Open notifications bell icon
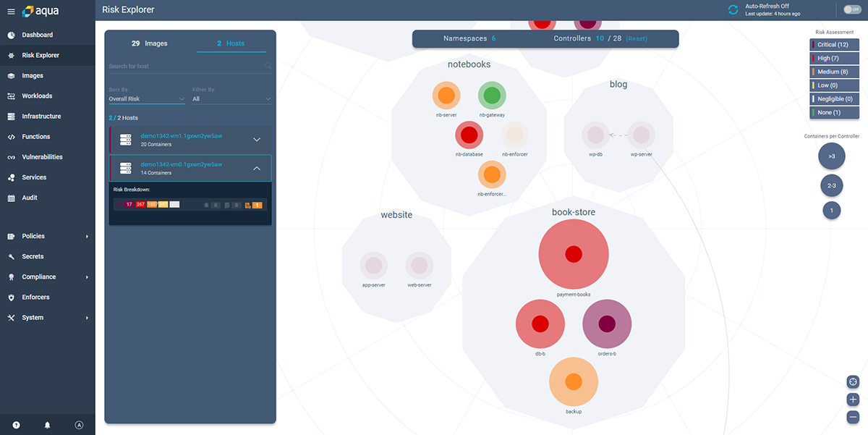This screenshot has height=435, width=868. (48, 425)
